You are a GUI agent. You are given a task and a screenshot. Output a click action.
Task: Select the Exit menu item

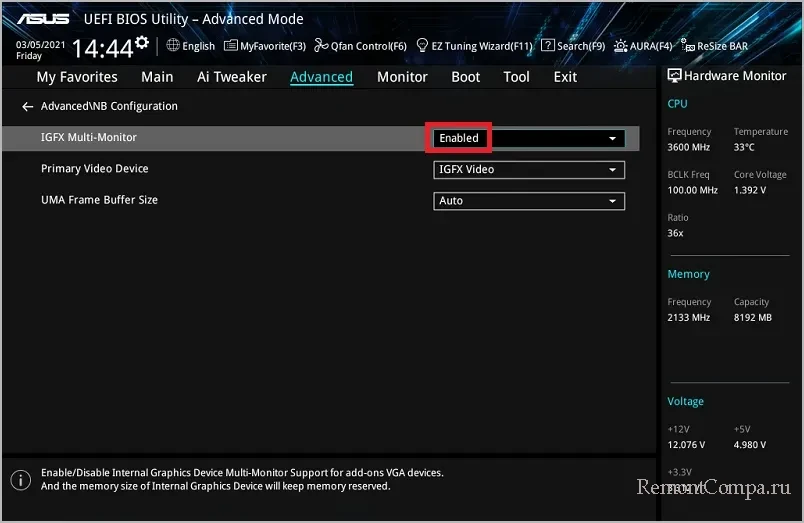[565, 77]
